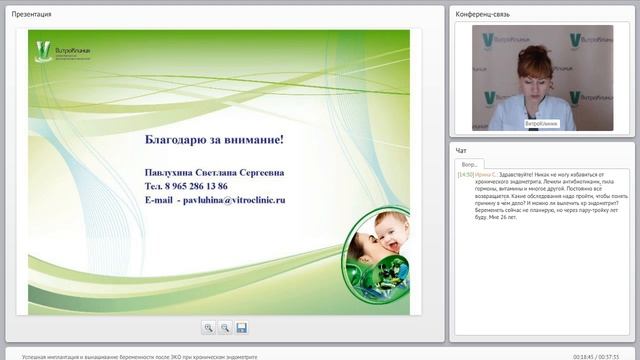Click the heading Благодарю за внимание!
Screen dimensions: 640x360
(214, 140)
